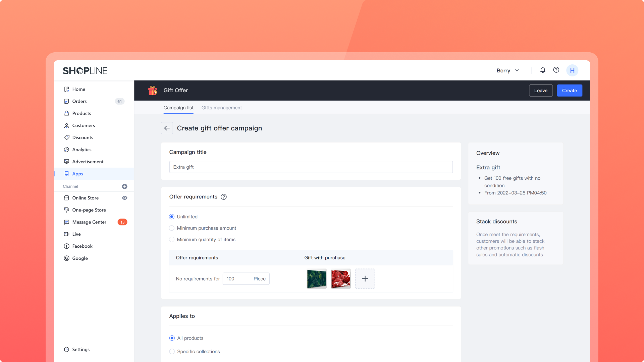The image size is (644, 362).
Task: Open the user avatar H icon
Action: coord(572,71)
